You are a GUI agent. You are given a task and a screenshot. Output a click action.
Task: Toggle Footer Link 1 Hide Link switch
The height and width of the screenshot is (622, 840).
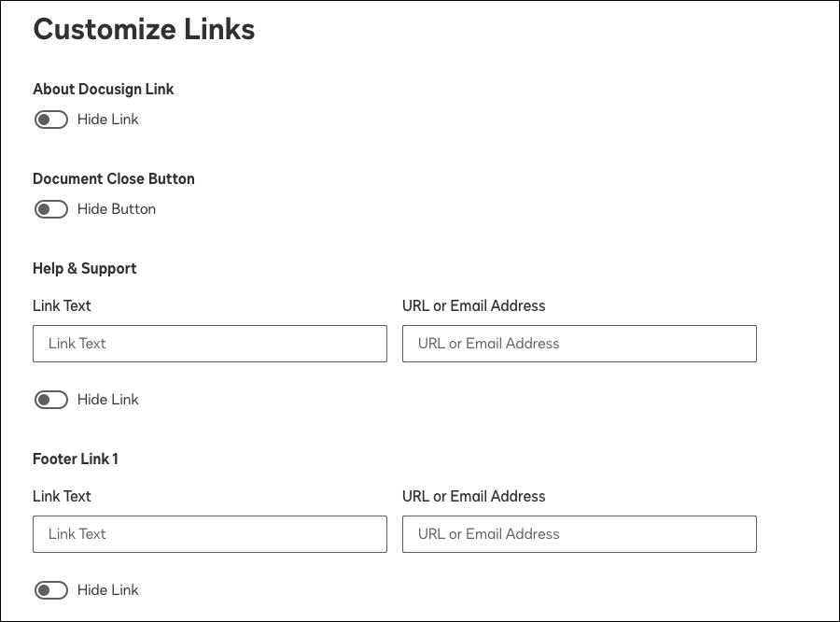[51, 590]
